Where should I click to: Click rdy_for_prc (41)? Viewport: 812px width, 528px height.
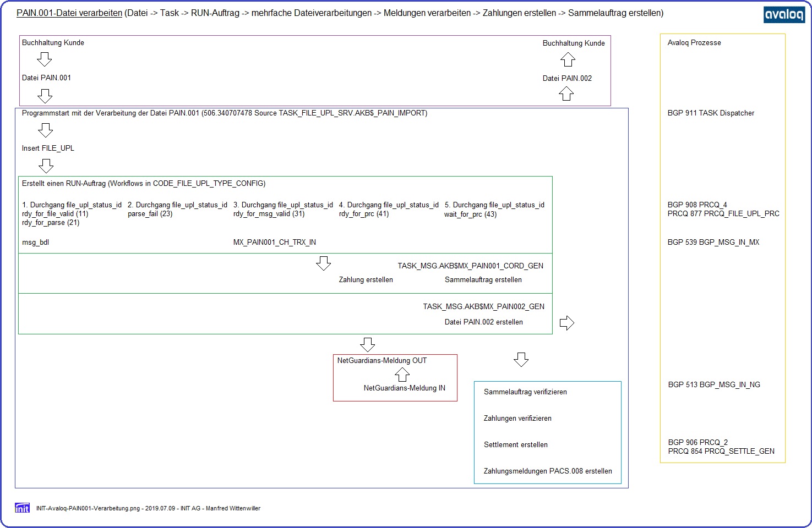point(364,213)
